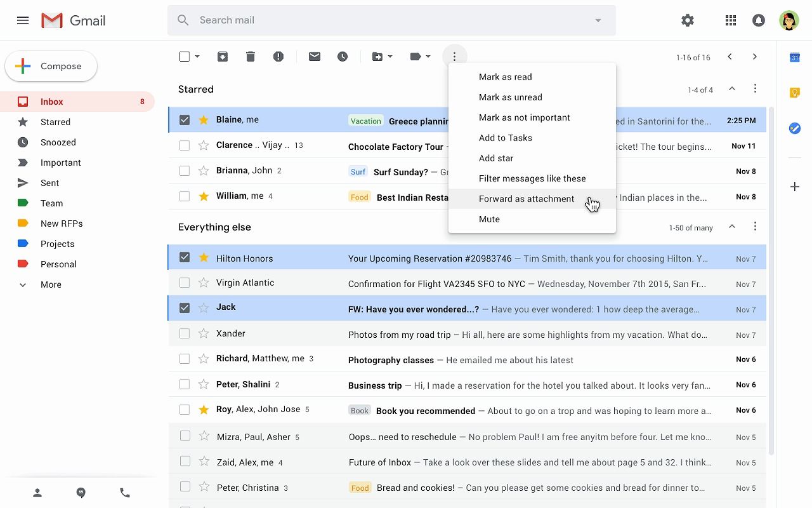812x508 pixels.
Task: Open the account profile avatar
Action: (789, 20)
